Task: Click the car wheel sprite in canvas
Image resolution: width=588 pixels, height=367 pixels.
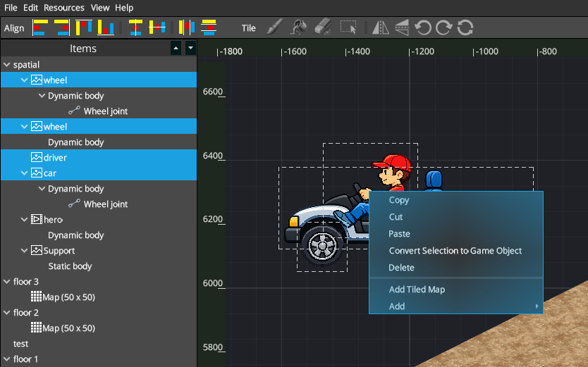Action: (x=322, y=246)
